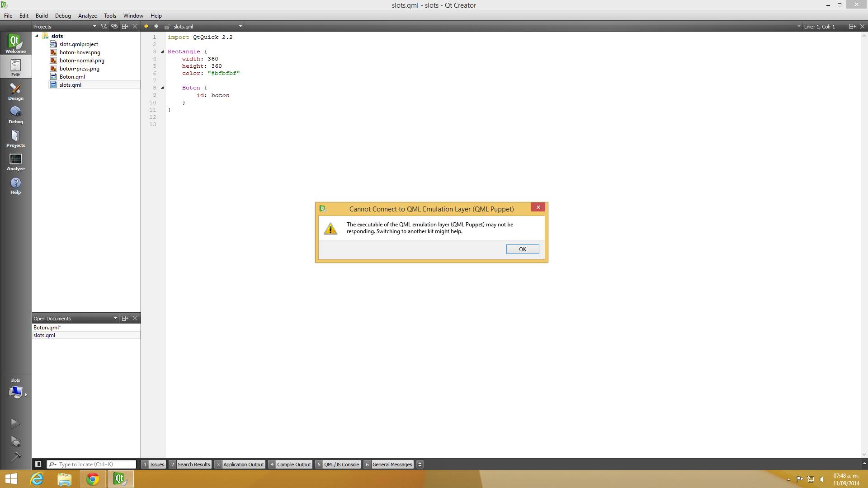Open the Edit menu

(24, 15)
